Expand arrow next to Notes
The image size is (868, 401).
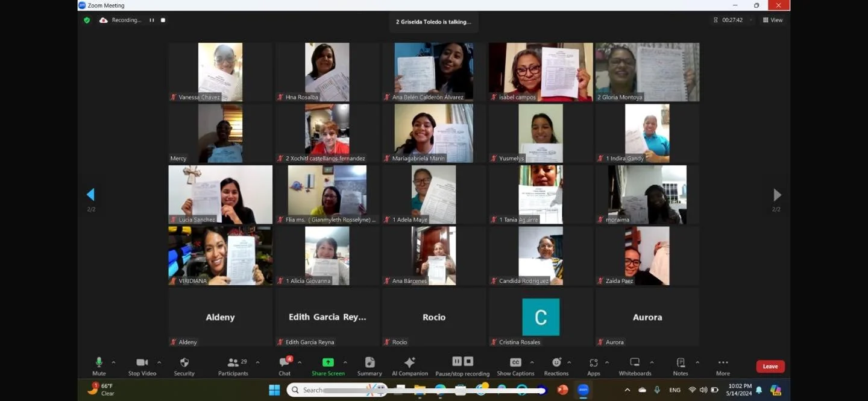click(x=697, y=362)
